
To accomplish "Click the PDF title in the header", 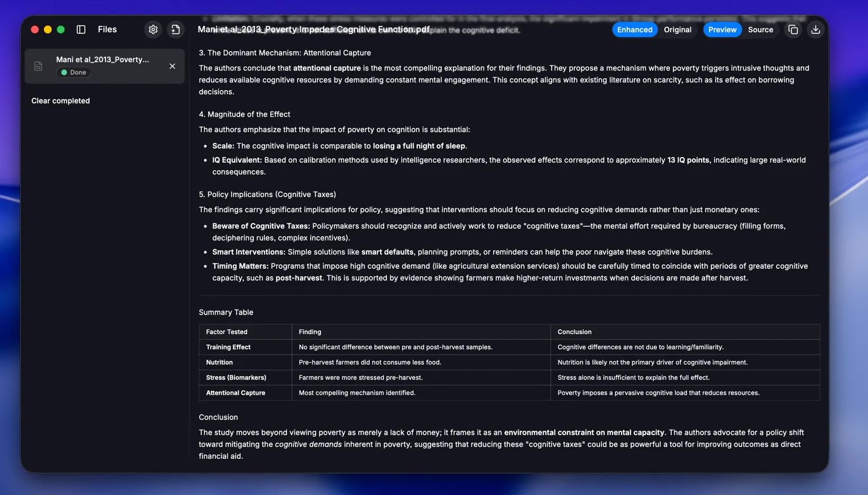I will click(314, 29).
